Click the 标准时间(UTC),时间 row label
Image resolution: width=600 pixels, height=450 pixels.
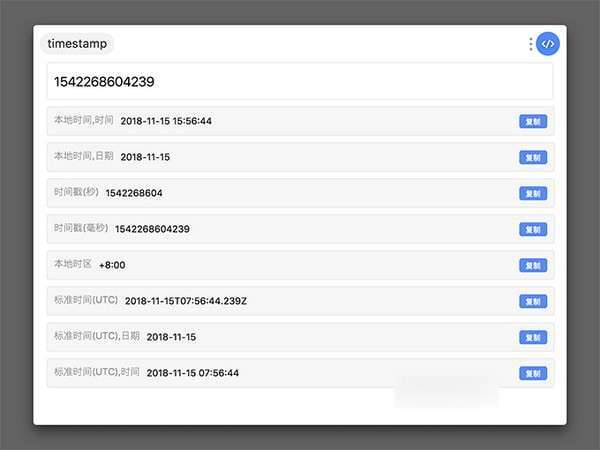(x=97, y=372)
